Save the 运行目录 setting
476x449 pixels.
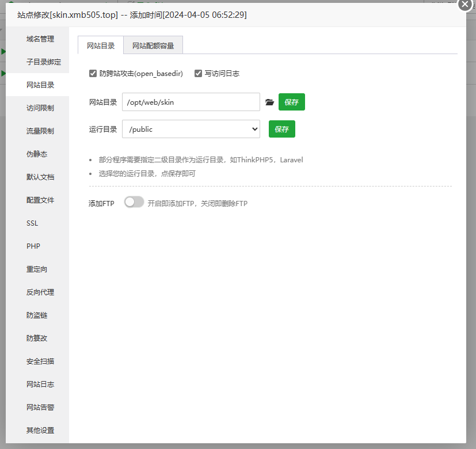coord(281,130)
